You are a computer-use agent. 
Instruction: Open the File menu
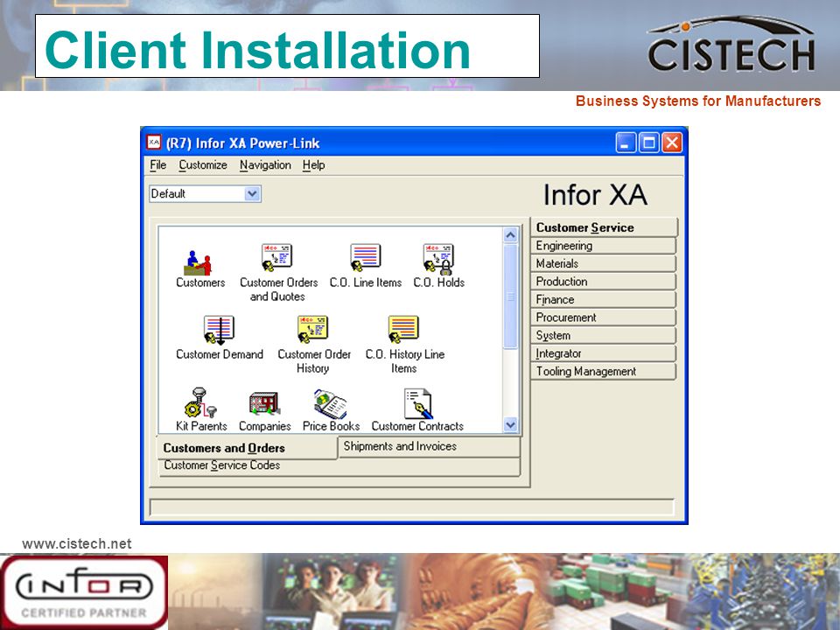pos(158,165)
